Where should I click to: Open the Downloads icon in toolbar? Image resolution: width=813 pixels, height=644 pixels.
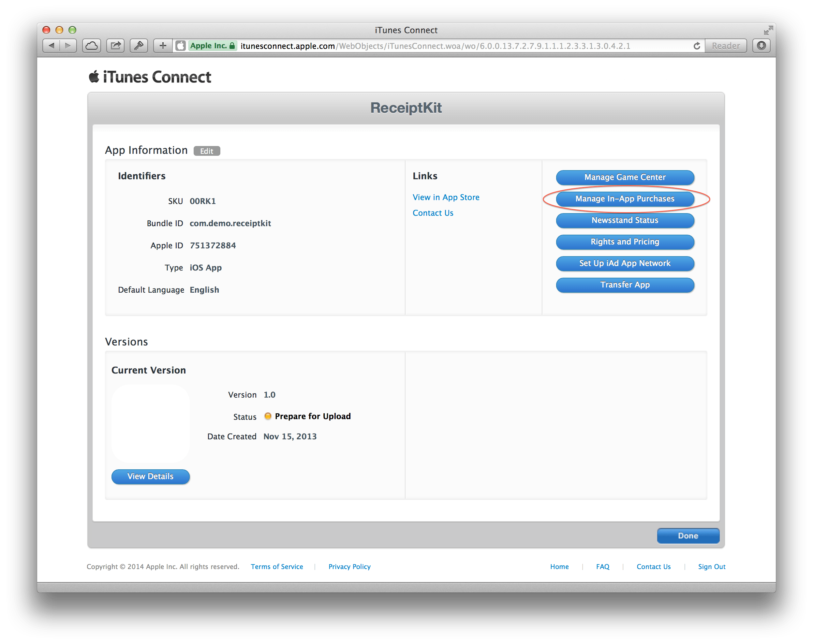pos(761,46)
